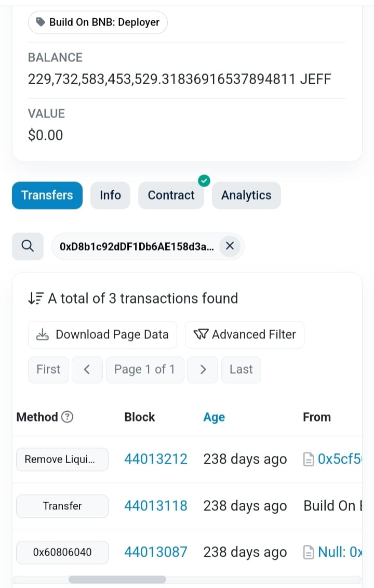Clear the 0xD8b1c92d address filter with X
Image resolution: width=374 pixels, height=588 pixels.
pos(230,246)
